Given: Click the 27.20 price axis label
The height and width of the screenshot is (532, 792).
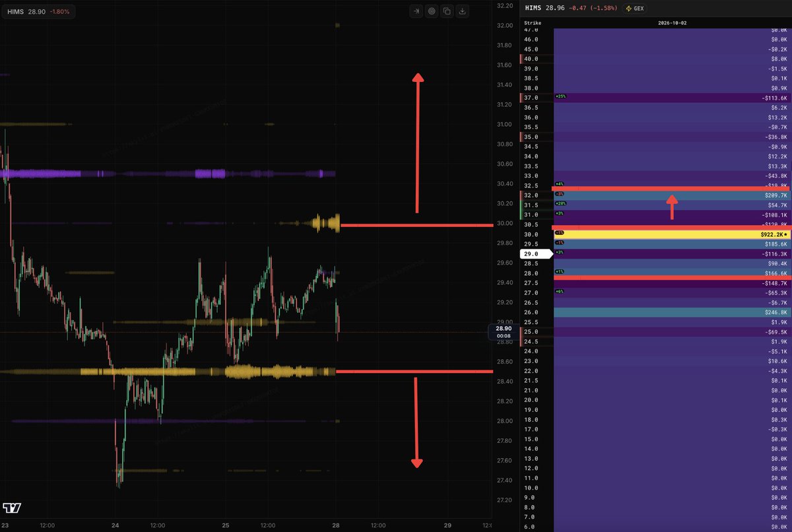Looking at the screenshot, I should pyautogui.click(x=505, y=500).
